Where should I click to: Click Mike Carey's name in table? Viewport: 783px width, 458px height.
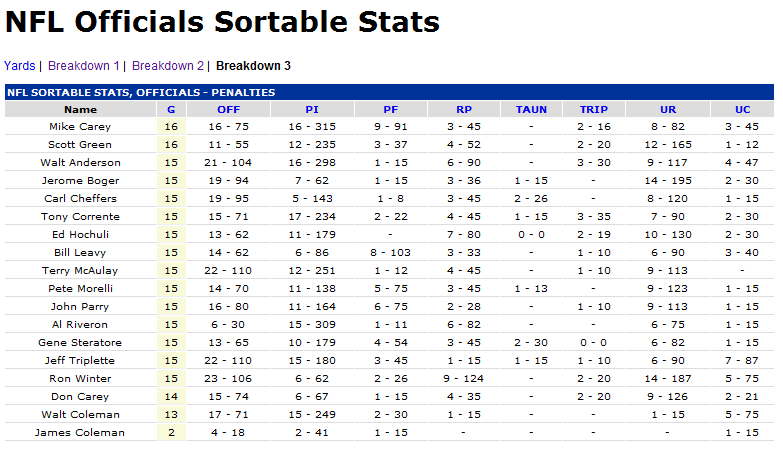[80, 127]
